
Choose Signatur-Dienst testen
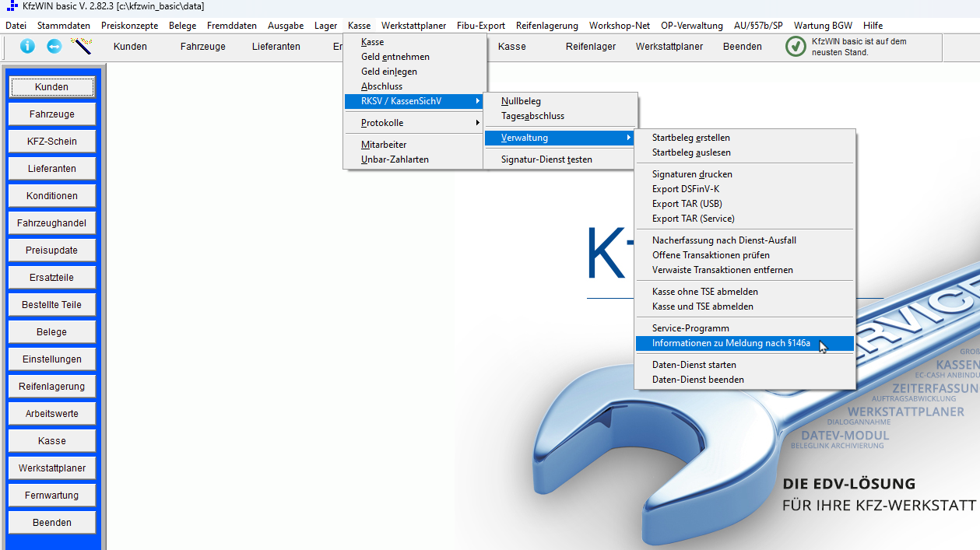click(x=560, y=159)
